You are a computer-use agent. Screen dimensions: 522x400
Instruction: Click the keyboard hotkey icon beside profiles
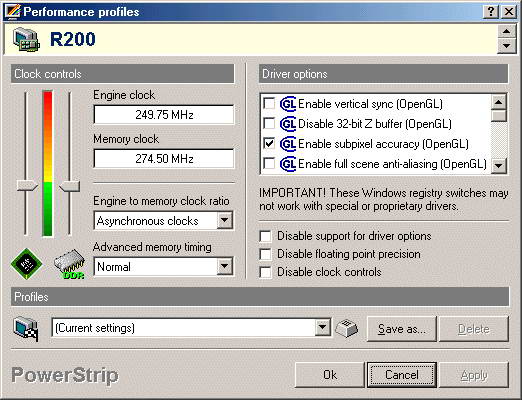click(x=347, y=329)
